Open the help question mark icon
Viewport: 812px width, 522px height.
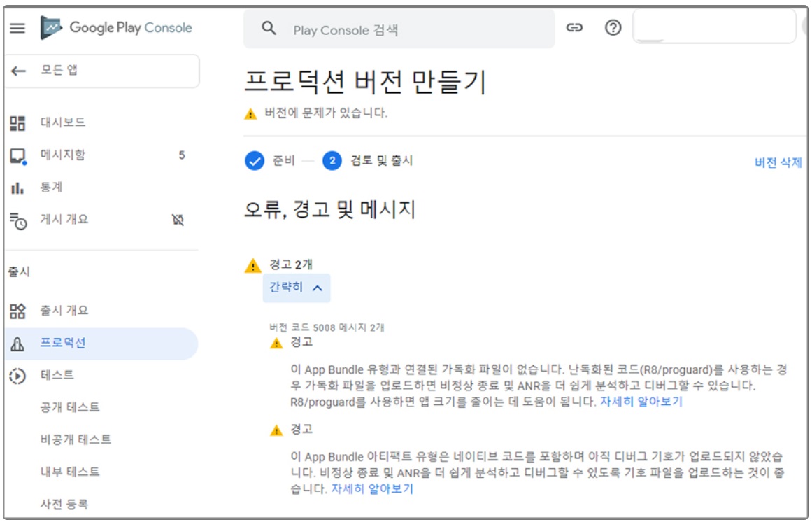pos(613,27)
